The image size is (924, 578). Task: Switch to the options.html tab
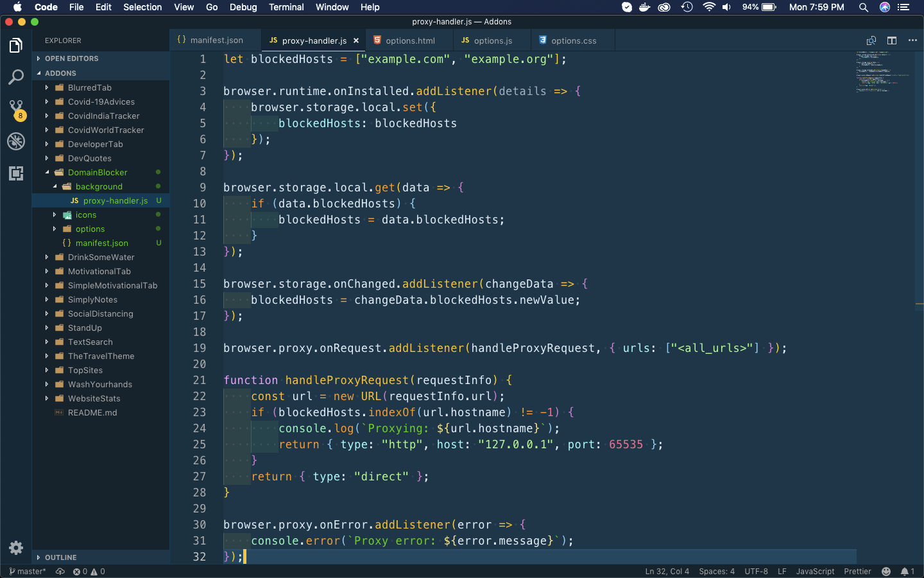click(x=409, y=40)
